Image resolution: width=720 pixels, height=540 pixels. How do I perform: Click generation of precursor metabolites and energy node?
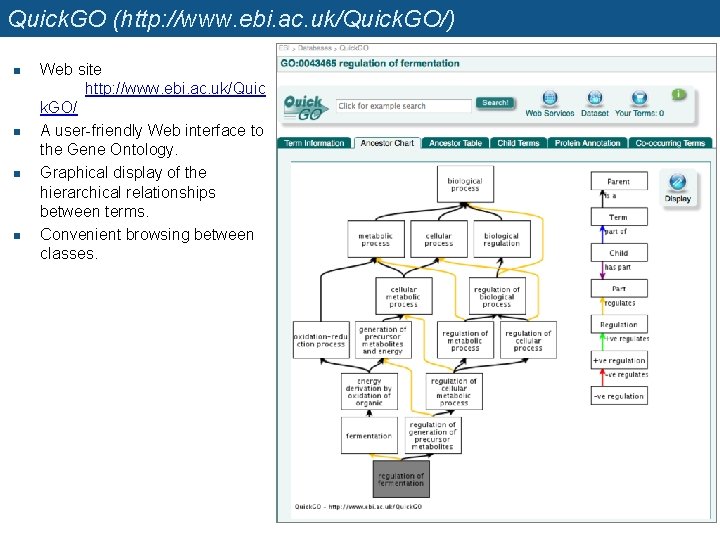(383, 340)
